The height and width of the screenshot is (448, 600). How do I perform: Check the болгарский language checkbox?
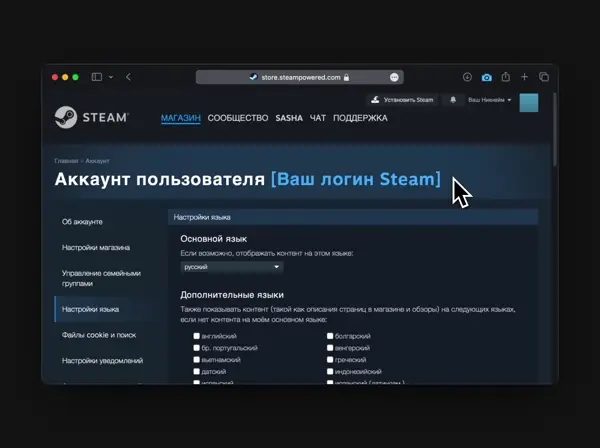(x=330, y=336)
